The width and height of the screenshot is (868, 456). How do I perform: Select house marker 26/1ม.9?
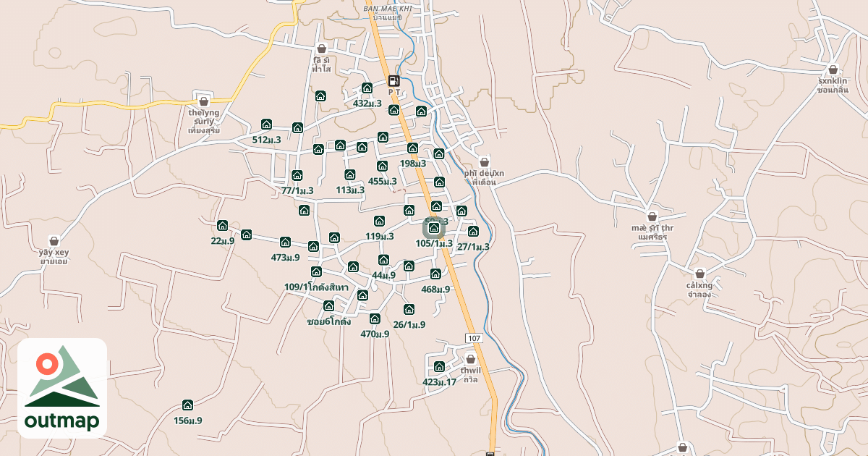pyautogui.click(x=409, y=309)
